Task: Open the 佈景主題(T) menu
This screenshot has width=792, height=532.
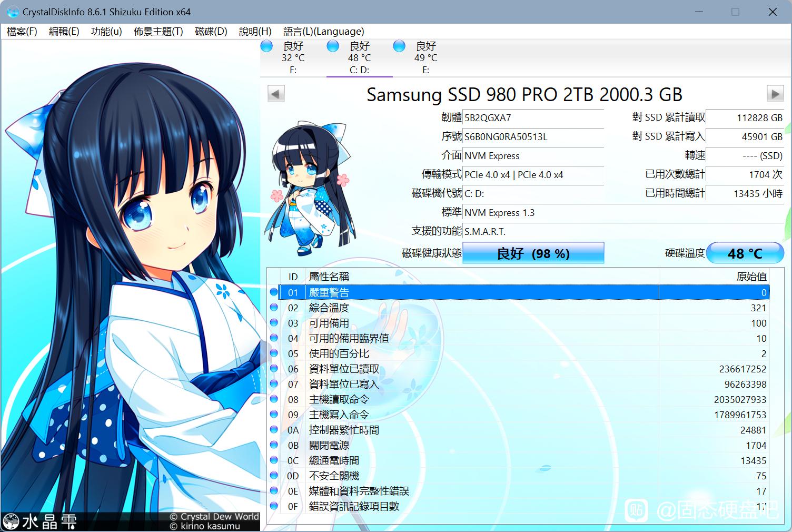Action: point(158,32)
